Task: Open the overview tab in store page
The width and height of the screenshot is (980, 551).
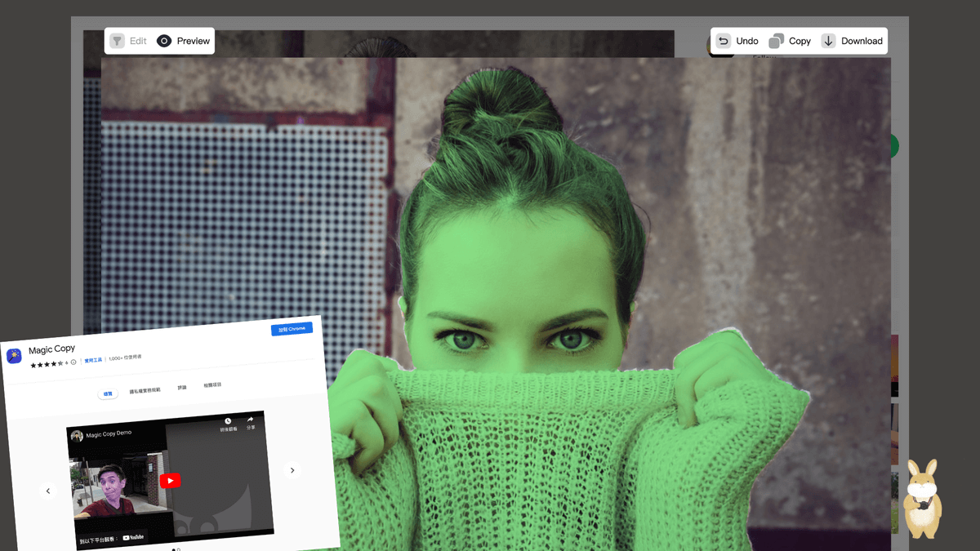Action: click(x=107, y=393)
